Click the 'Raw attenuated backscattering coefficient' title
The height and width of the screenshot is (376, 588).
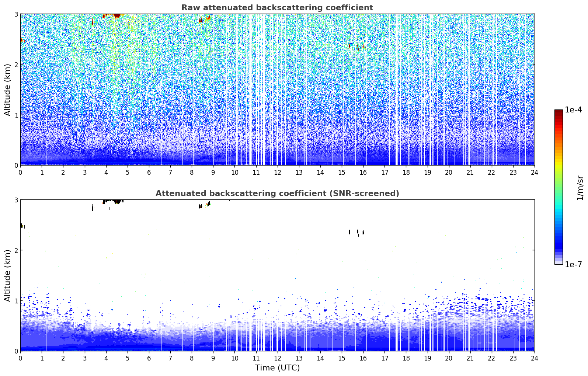click(277, 8)
